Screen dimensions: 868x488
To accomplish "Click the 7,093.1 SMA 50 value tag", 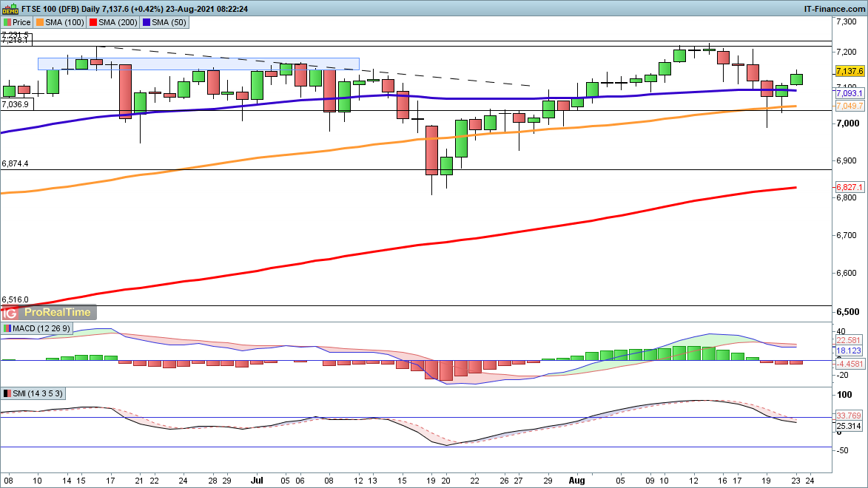I will click(x=848, y=94).
